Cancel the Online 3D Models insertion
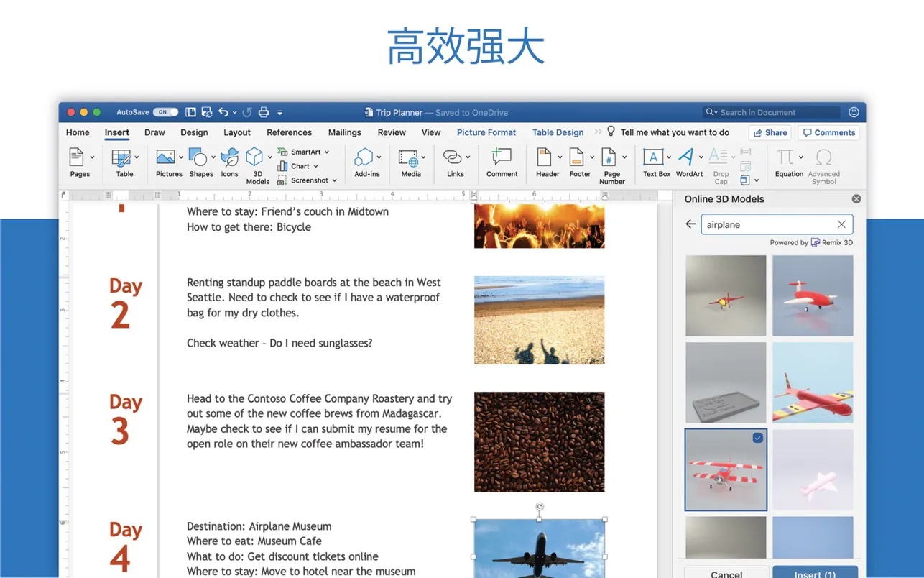Viewport: 924px width, 578px height. point(726,573)
